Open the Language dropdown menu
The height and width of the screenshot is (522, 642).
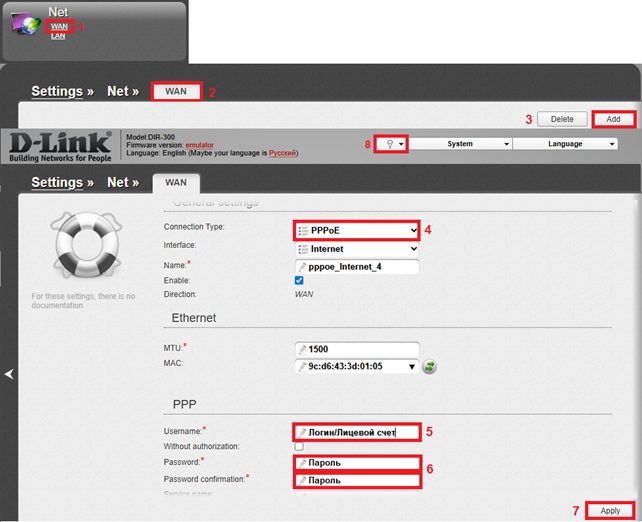click(565, 144)
